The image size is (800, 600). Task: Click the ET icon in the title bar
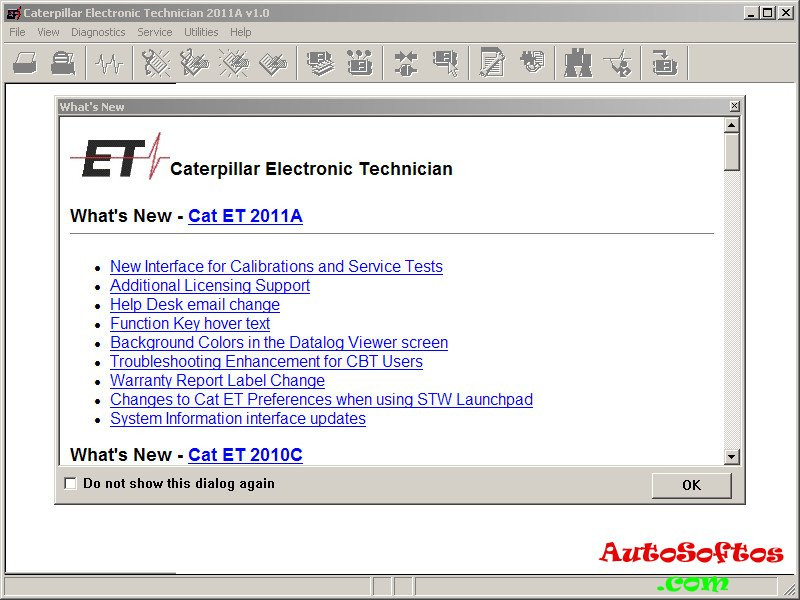tap(14, 13)
